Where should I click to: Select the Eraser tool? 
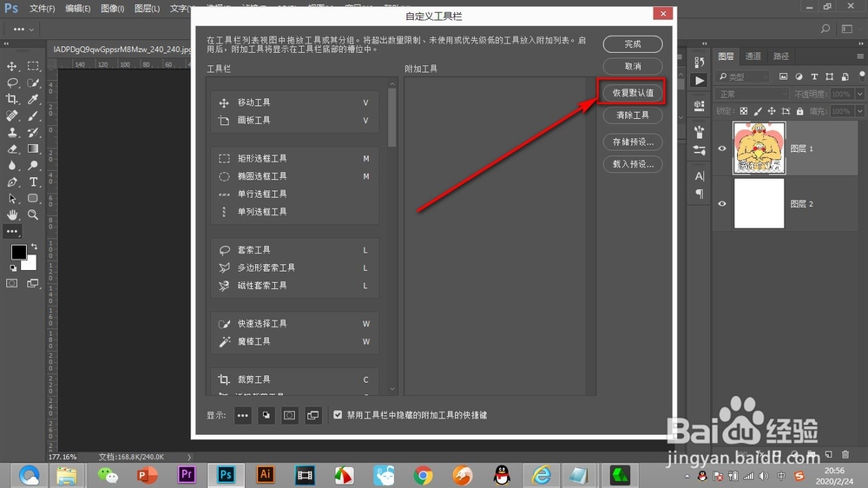point(11,148)
